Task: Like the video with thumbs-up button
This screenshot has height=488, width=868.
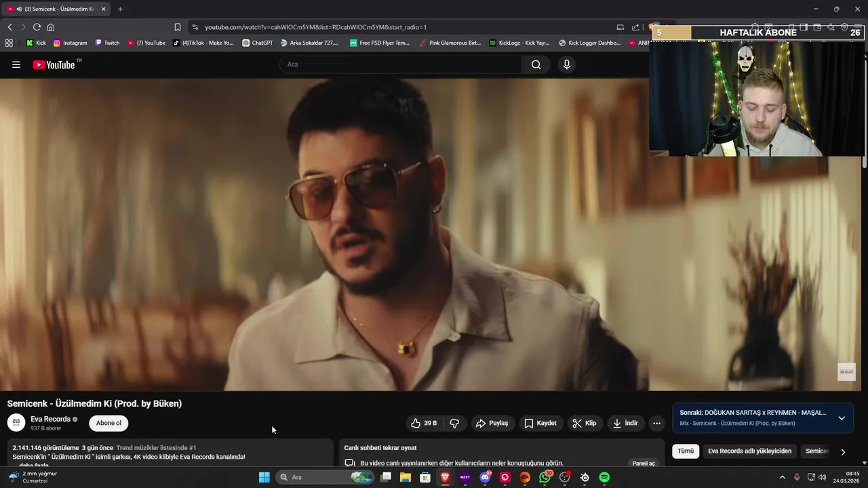Action: pyautogui.click(x=424, y=423)
